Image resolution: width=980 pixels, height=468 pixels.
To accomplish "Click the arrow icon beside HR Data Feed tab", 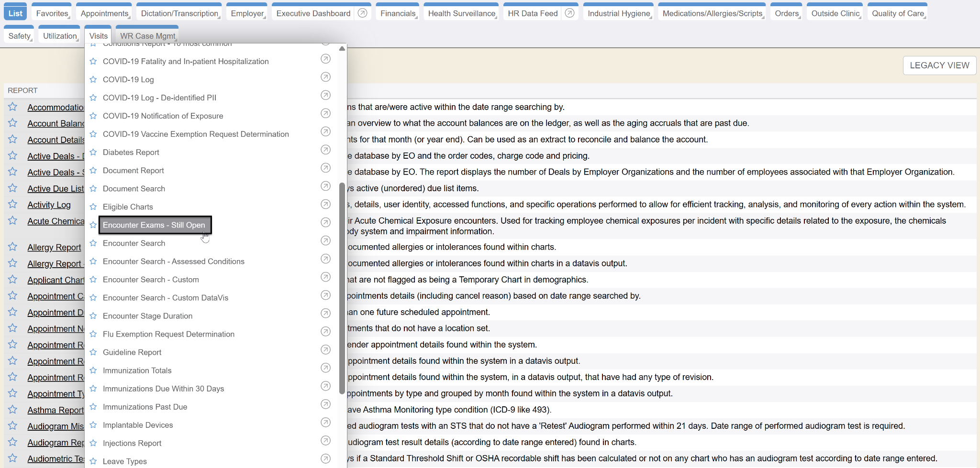I will click(x=569, y=13).
